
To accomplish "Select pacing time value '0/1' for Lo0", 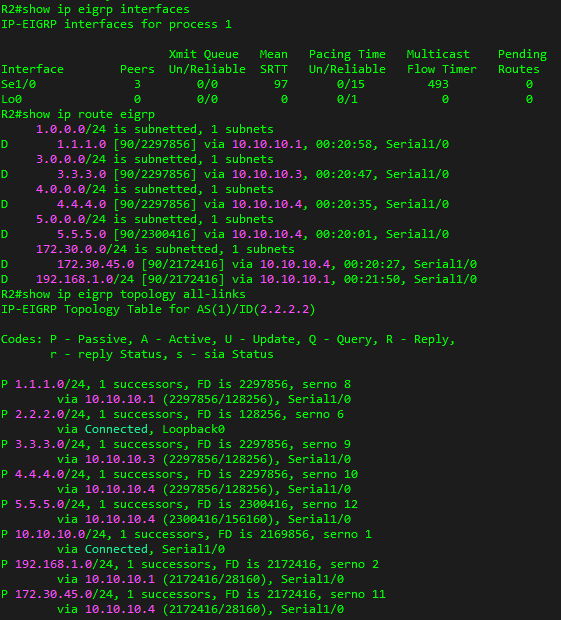I will click(x=347, y=99).
